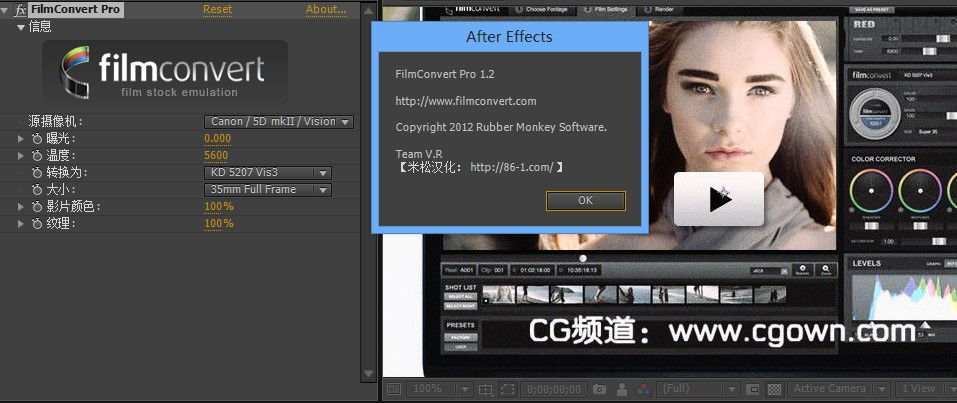Toggle the 影片颜色 stopwatch
The image size is (957, 403).
point(37,207)
